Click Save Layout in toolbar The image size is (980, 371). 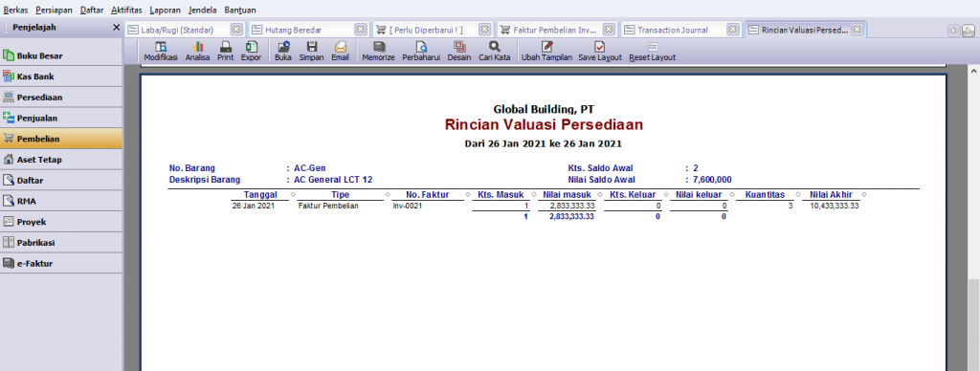[x=600, y=52]
